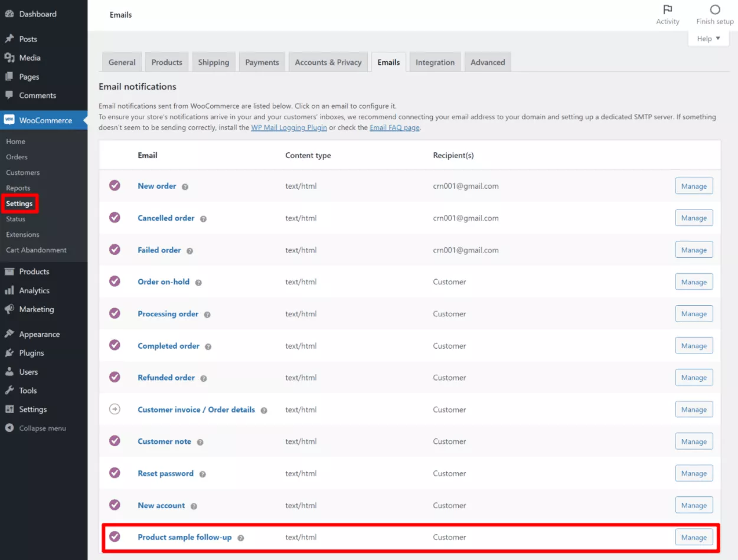Open Orders in WooCommerce submenu
Image resolution: width=738 pixels, height=560 pixels.
(17, 157)
